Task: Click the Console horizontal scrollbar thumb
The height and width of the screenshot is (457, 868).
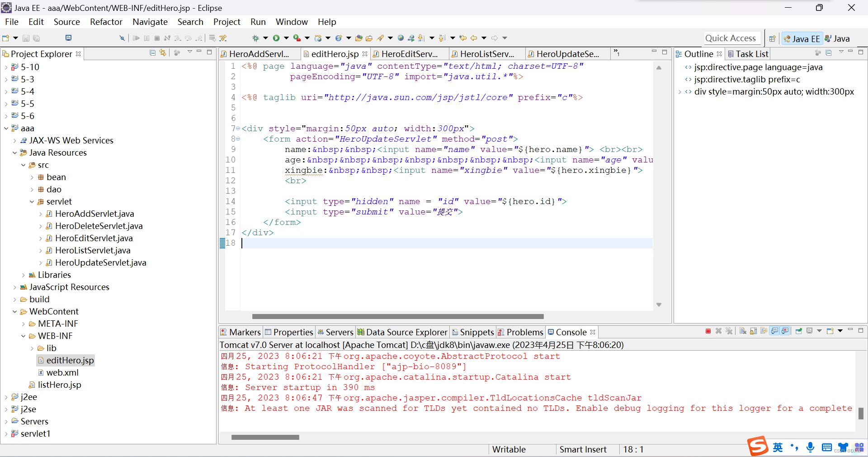Action: (x=265, y=437)
